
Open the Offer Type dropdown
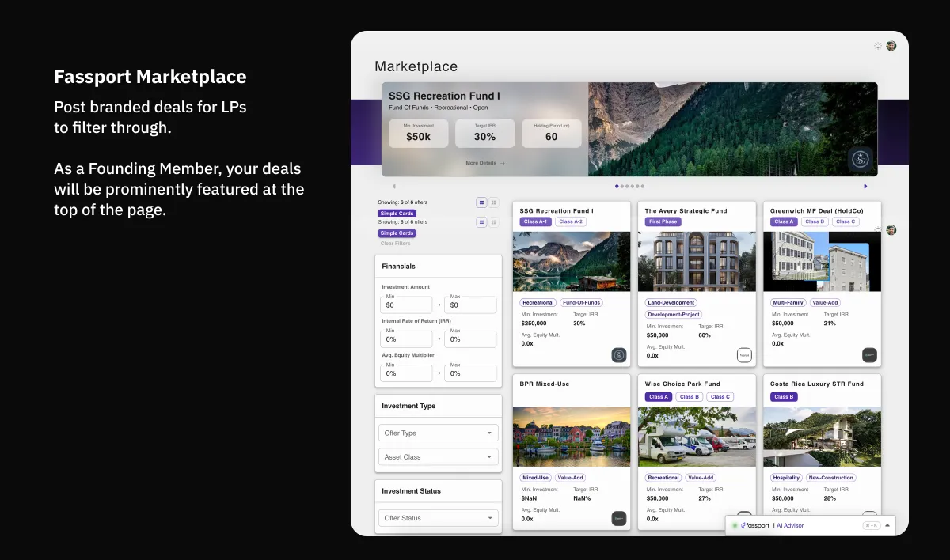(x=439, y=433)
